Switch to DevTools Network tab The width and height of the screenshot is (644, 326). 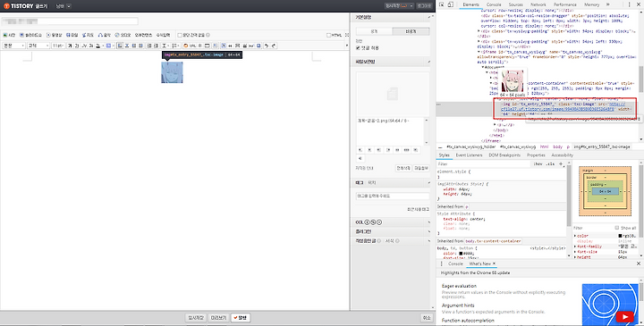coord(538,4)
